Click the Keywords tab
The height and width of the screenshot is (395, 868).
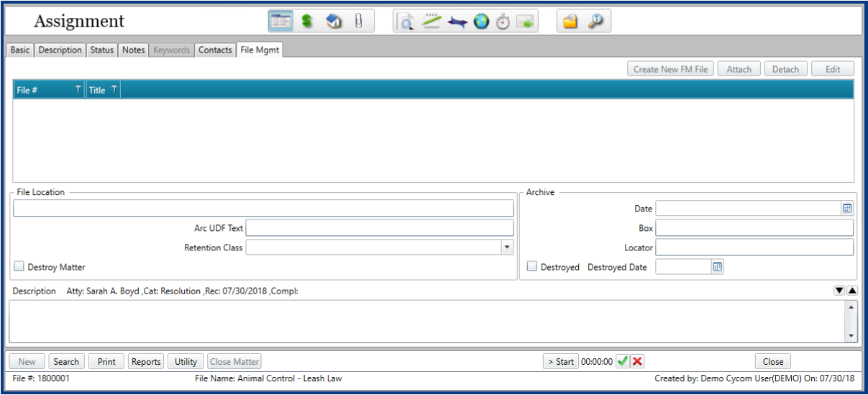pos(171,50)
